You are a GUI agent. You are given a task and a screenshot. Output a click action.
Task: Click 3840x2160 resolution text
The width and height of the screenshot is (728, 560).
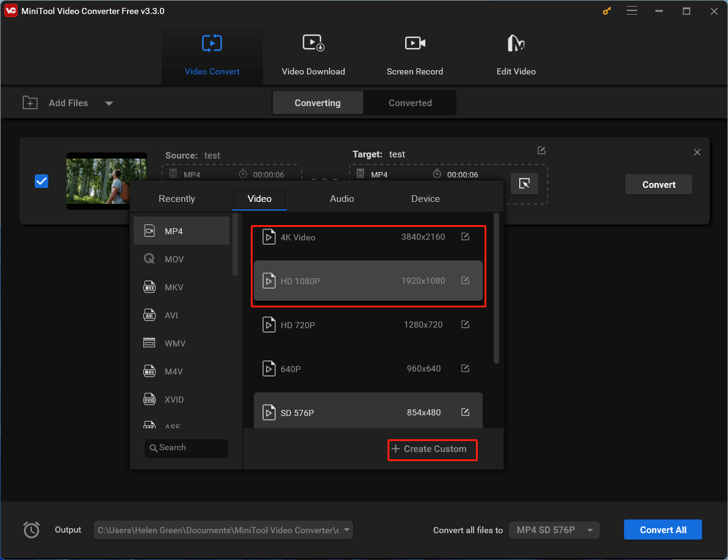click(x=423, y=237)
